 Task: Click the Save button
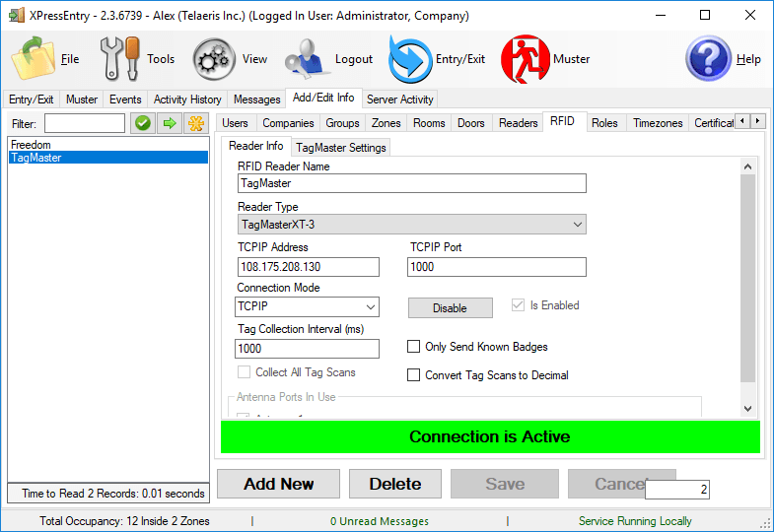(x=505, y=484)
